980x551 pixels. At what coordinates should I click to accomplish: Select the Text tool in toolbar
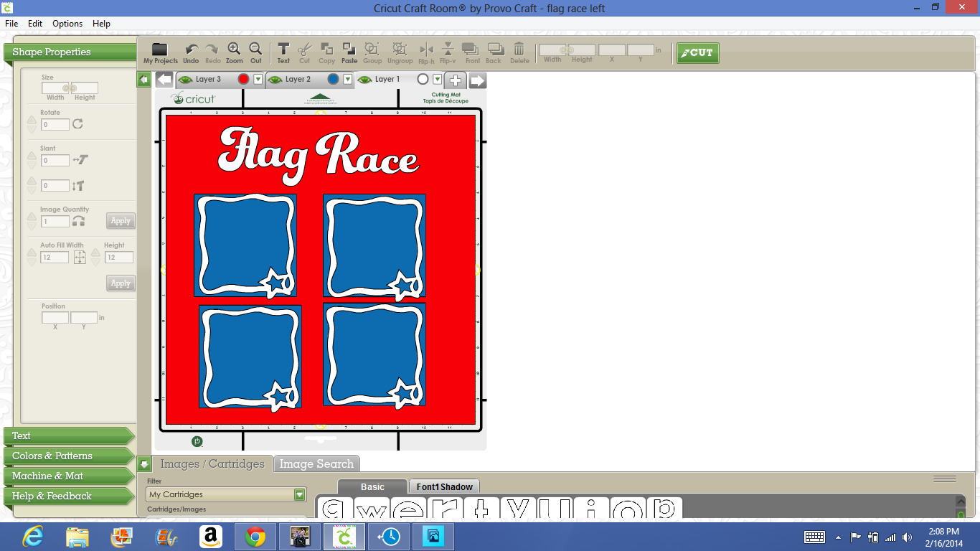point(283,52)
